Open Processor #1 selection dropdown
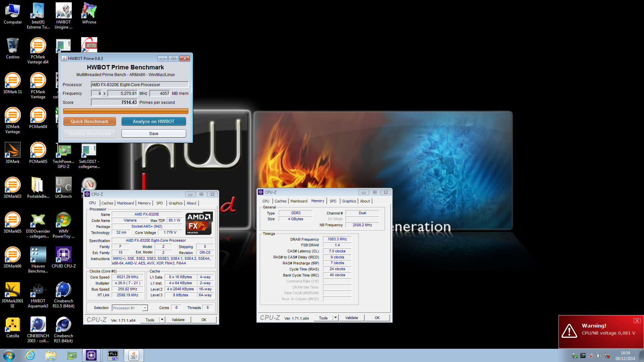This screenshot has height=362, width=644. pos(130,308)
